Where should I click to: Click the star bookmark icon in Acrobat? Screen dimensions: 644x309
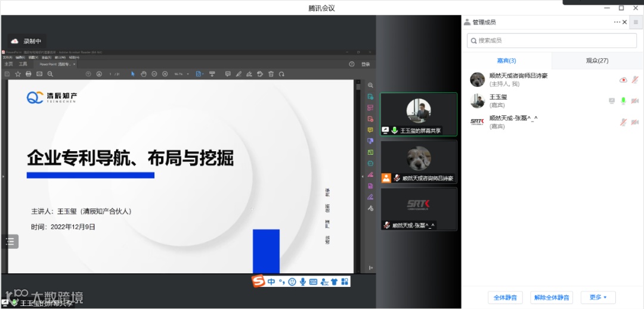tap(18, 74)
